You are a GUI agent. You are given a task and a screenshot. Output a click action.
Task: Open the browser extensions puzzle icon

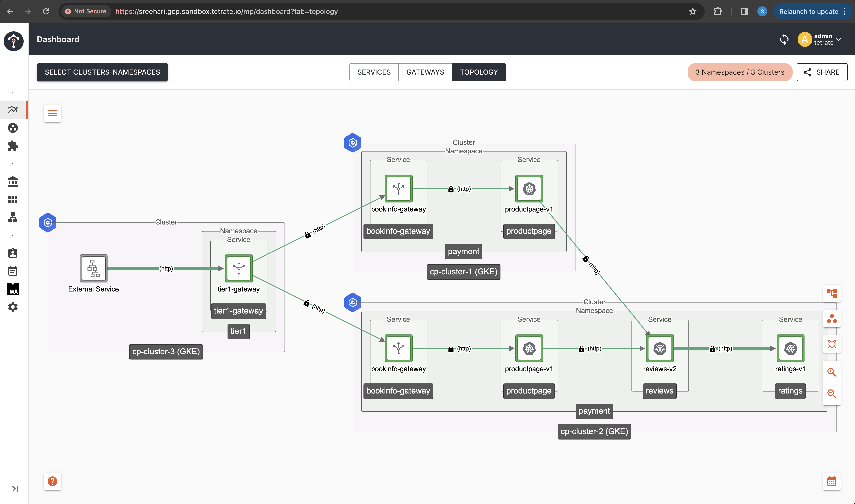[718, 11]
